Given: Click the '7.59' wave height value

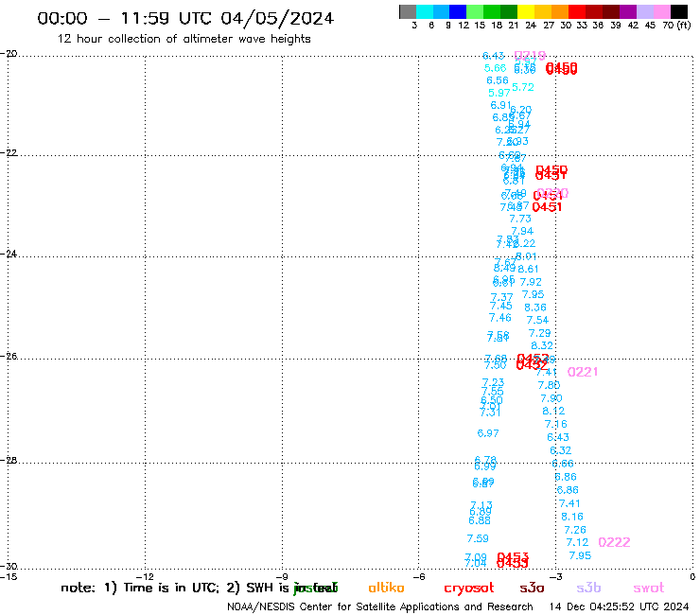Looking at the screenshot, I should pos(478,538).
